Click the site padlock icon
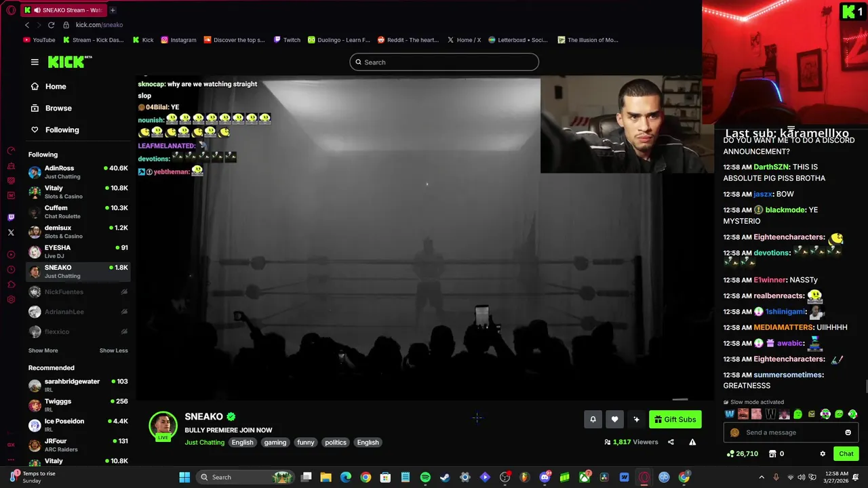 coord(66,24)
